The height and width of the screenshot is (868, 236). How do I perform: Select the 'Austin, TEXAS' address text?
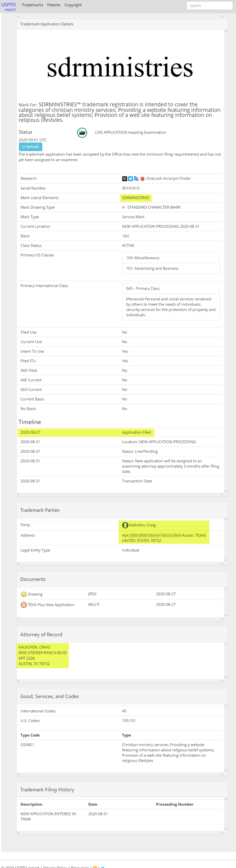[x=194, y=535]
